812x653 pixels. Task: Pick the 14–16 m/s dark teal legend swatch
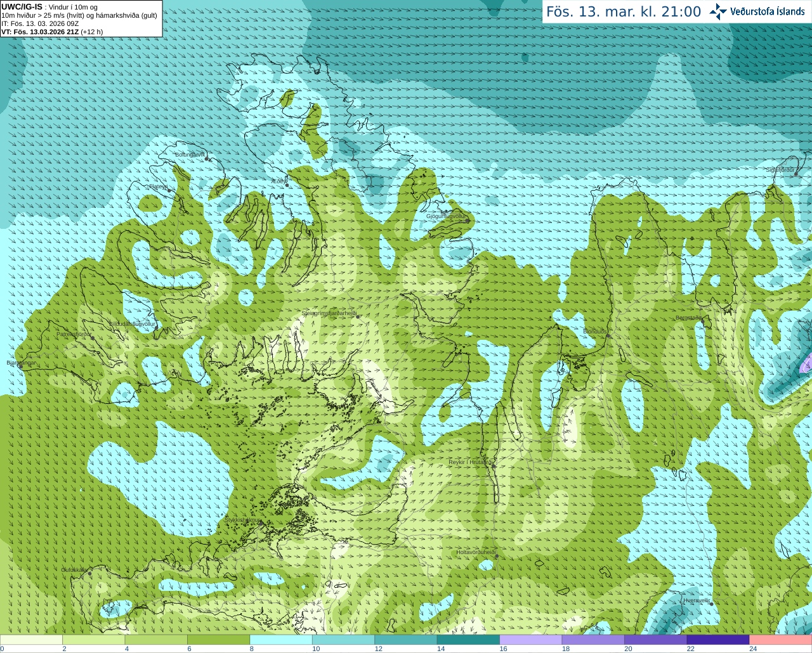(x=468, y=640)
